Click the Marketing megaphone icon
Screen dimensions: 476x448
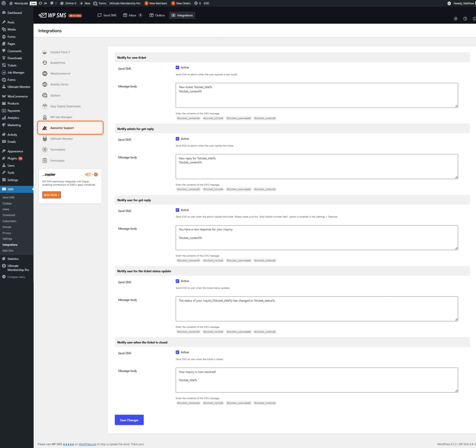click(4, 125)
